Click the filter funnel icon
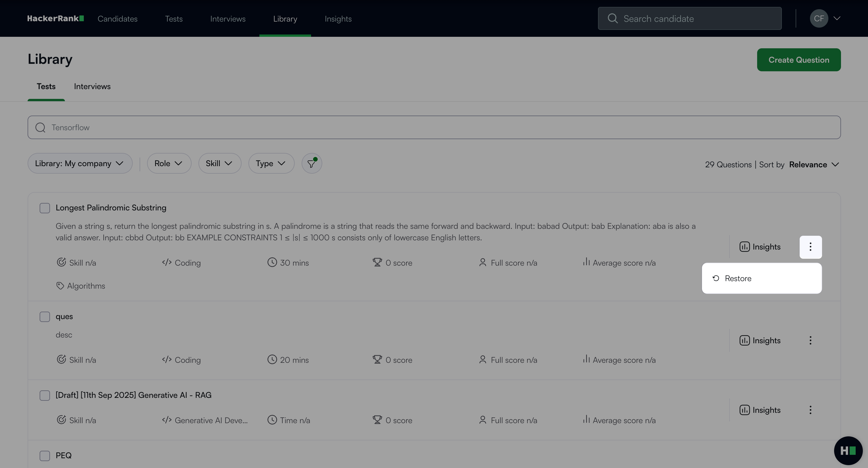 (311, 164)
